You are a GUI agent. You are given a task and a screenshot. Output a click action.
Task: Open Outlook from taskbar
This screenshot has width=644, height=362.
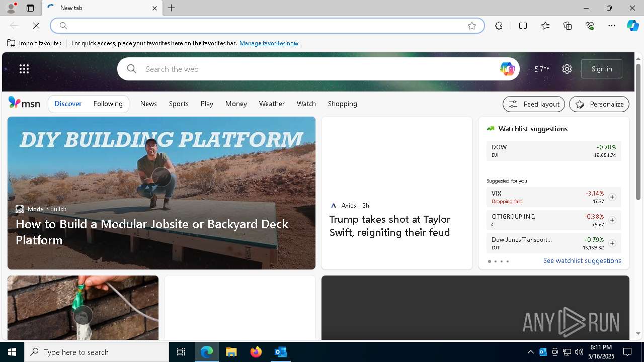[281, 352]
